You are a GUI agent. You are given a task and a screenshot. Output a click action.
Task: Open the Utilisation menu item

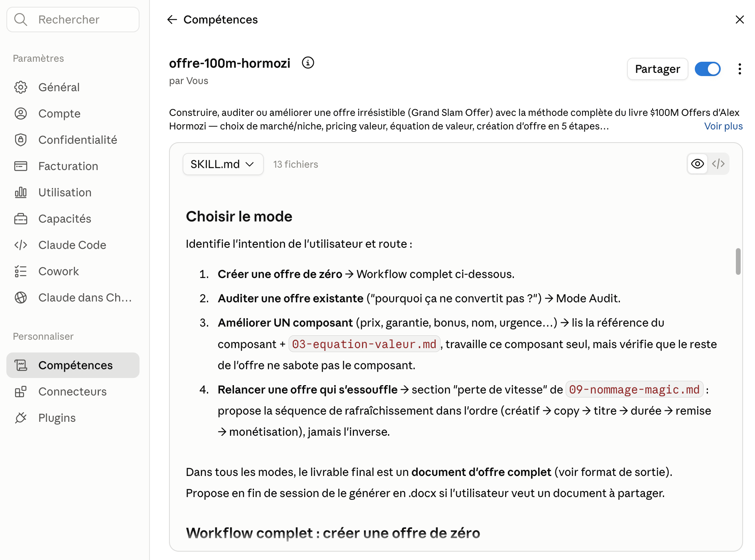pyautogui.click(x=73, y=192)
